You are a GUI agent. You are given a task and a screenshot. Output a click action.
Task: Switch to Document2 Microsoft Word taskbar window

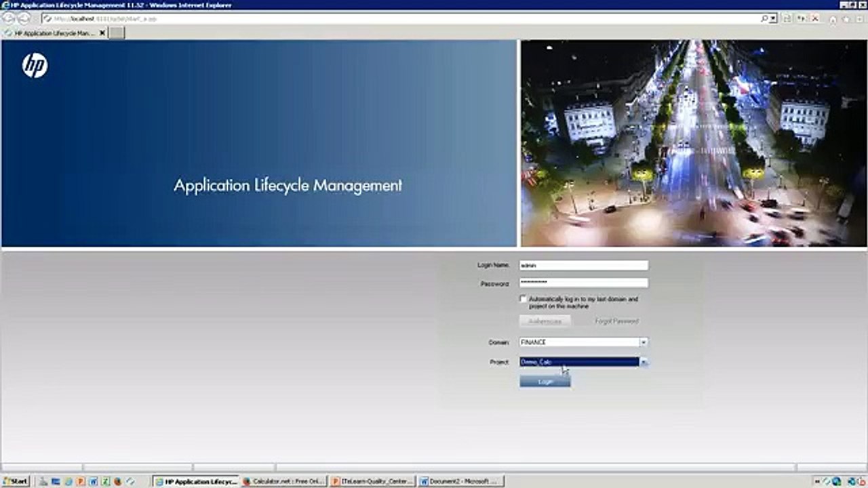coord(460,482)
